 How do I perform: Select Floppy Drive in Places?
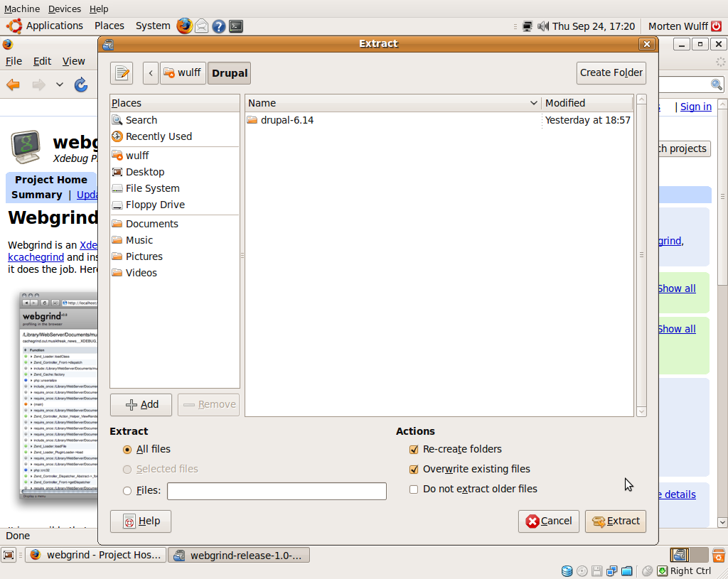(x=175, y=205)
